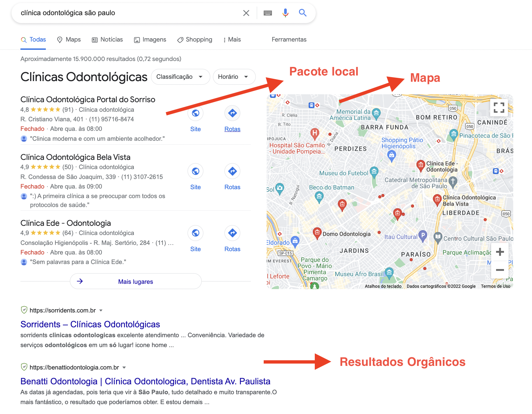Open the Classificação filter dropdown
The image size is (532, 414).
180,77
